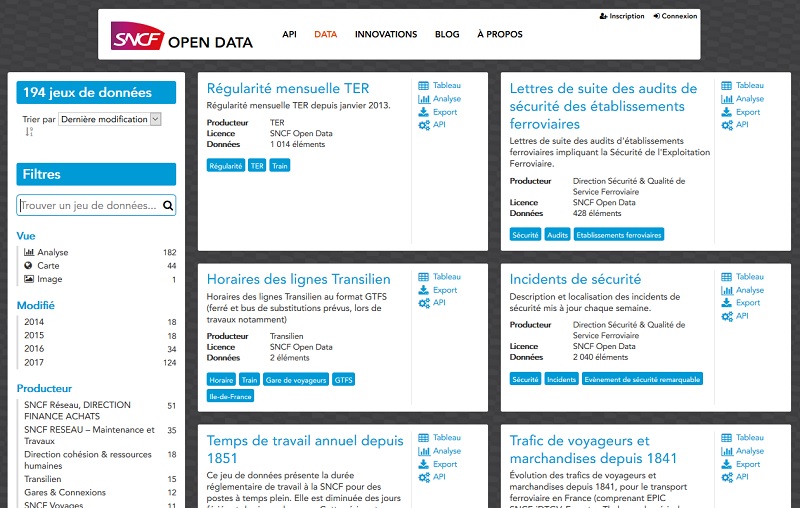Open the Analyse icon for Incidents de sécurité
This screenshot has height=508, width=800.
(x=727, y=290)
